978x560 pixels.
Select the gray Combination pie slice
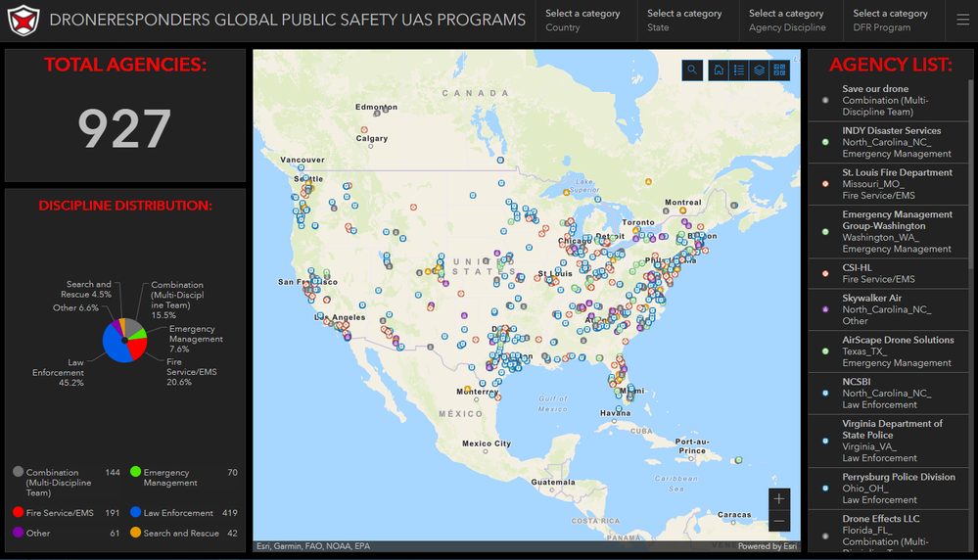[x=133, y=326]
